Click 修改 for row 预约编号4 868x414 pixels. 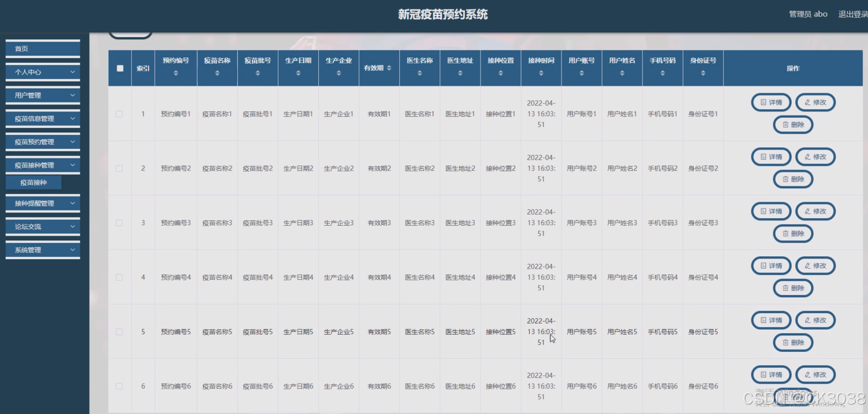815,266
